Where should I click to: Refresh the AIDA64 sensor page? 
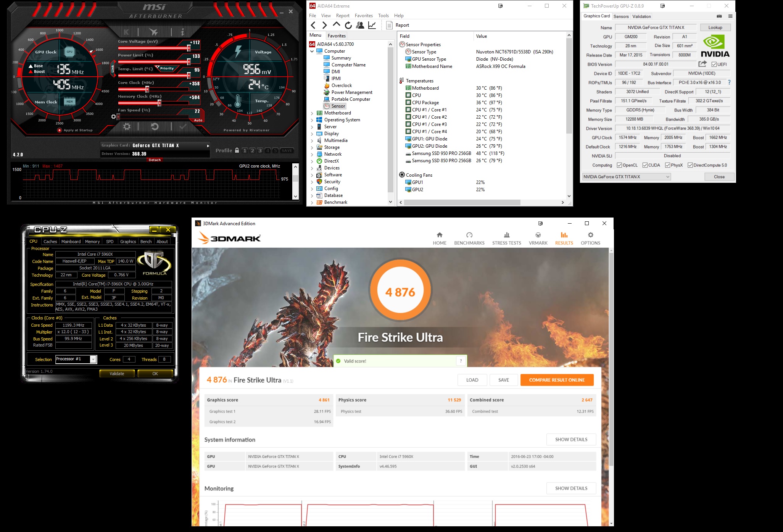point(348,25)
